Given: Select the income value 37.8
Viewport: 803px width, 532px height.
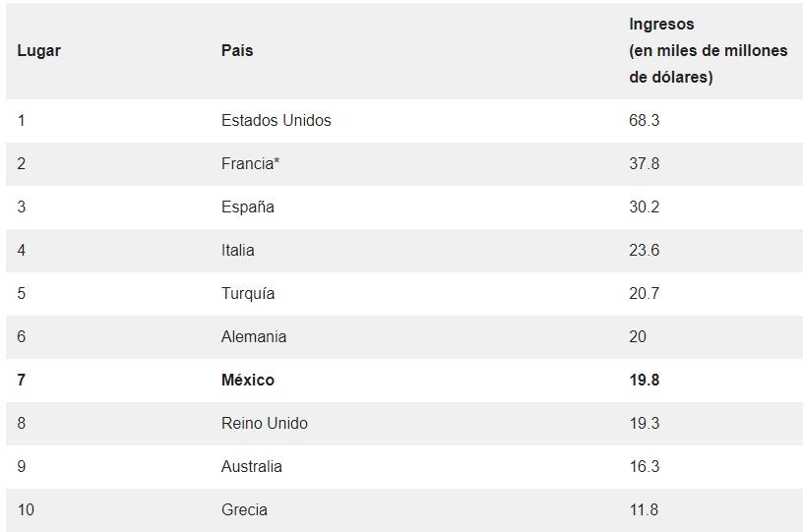Looking at the screenshot, I should pos(645,164).
